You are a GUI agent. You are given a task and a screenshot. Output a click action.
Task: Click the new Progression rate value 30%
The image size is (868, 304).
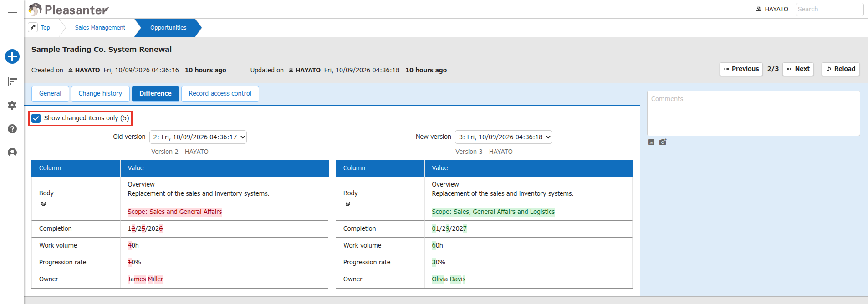[439, 262]
